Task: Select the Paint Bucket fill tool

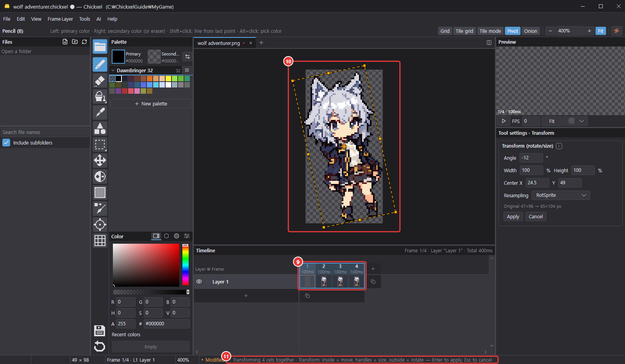Action: [100, 96]
